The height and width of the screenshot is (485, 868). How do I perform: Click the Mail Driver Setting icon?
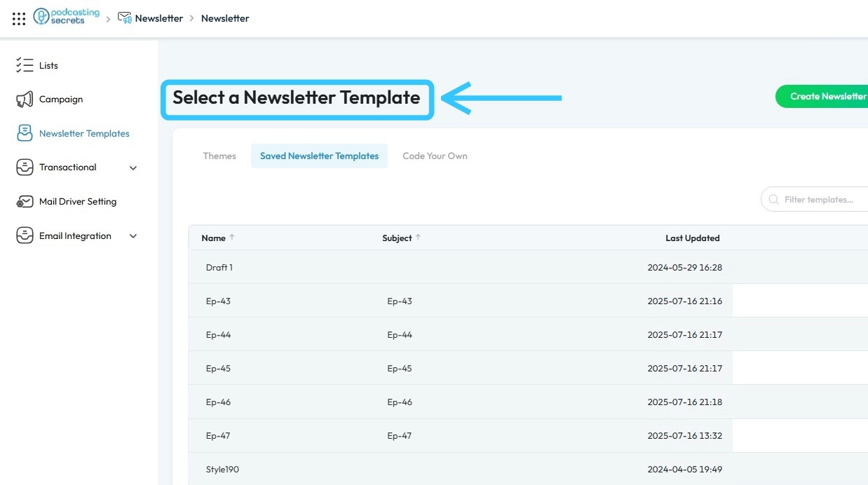25,202
